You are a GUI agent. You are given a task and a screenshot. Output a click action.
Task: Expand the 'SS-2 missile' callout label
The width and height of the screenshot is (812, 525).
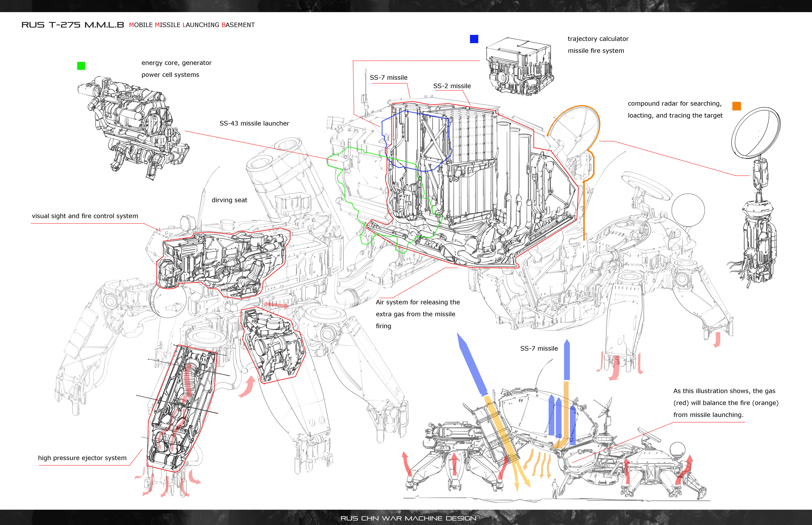click(x=452, y=86)
